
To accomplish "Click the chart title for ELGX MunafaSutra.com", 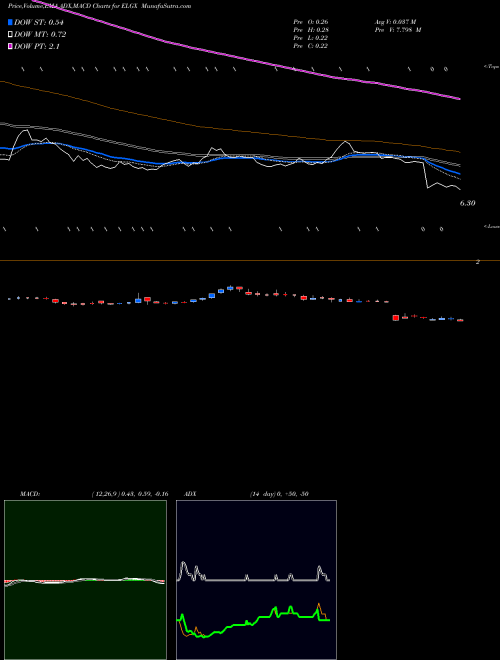I will click(x=100, y=6).
